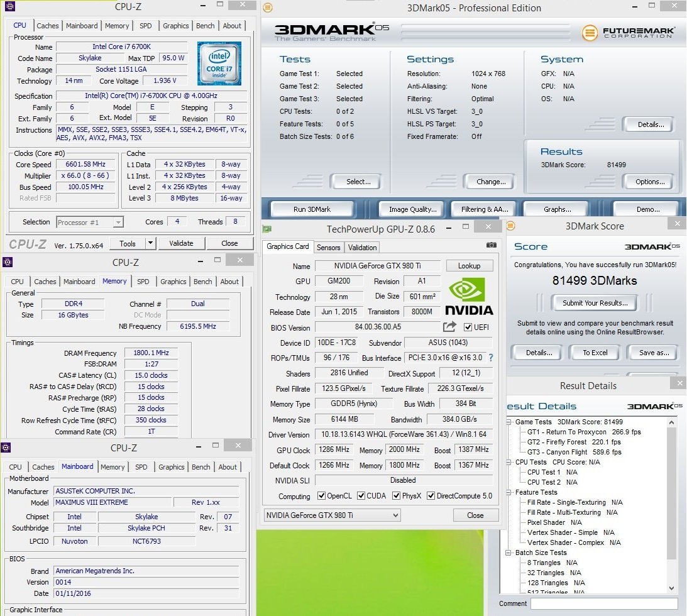Toggle the UEFI checkbox in GPU-Z
Image resolution: width=687 pixels, height=616 pixels.
468,327
